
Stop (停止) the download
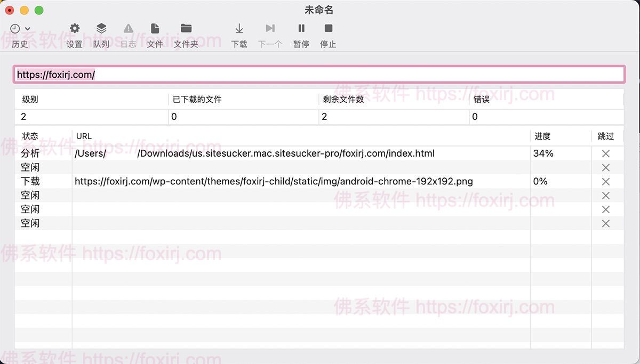click(328, 29)
